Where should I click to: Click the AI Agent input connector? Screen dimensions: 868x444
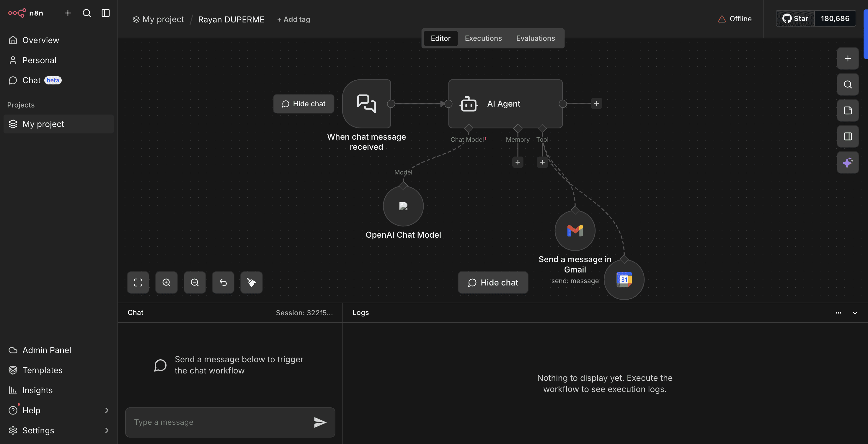(448, 104)
